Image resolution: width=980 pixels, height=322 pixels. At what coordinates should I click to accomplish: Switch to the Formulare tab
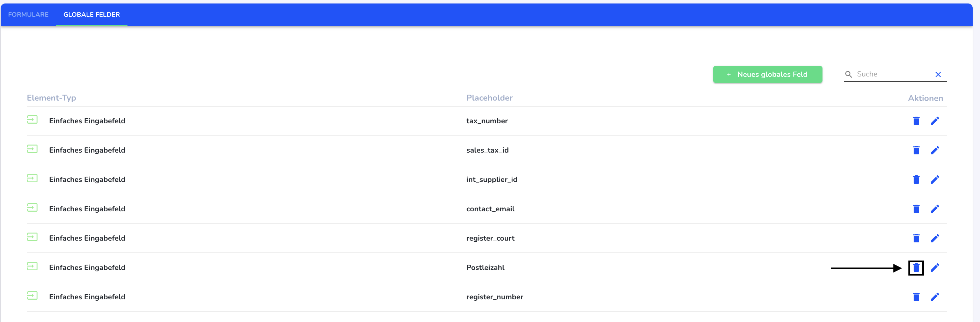(x=28, y=14)
